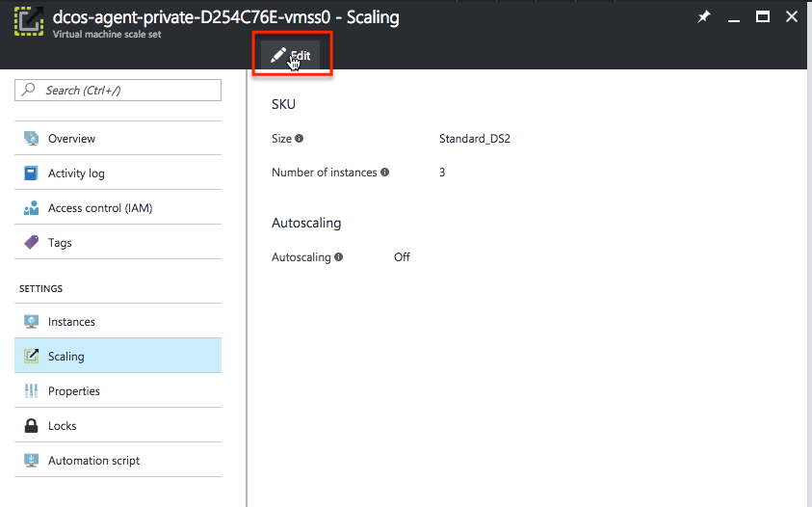Screen dimensions: 812x507
Task: Click the SETTINGS group label
Action: coord(40,289)
